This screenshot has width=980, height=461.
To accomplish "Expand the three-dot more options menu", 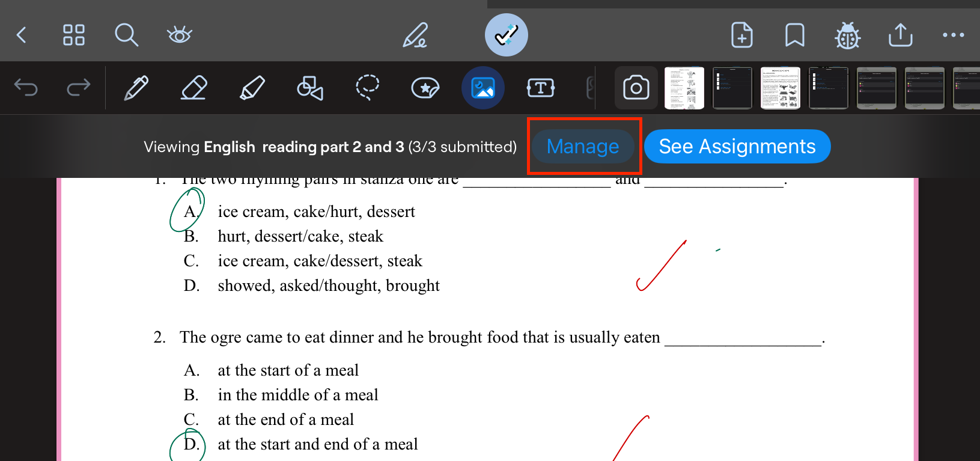I will [x=953, y=35].
